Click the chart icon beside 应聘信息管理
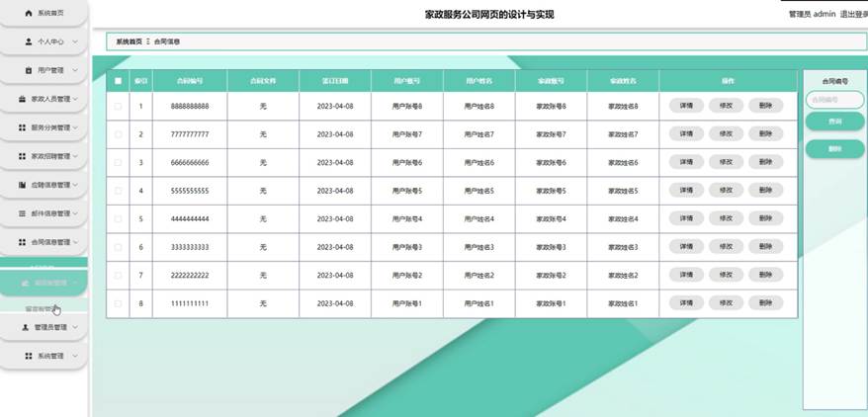Screen dimensions: 868x417 [x=22, y=185]
